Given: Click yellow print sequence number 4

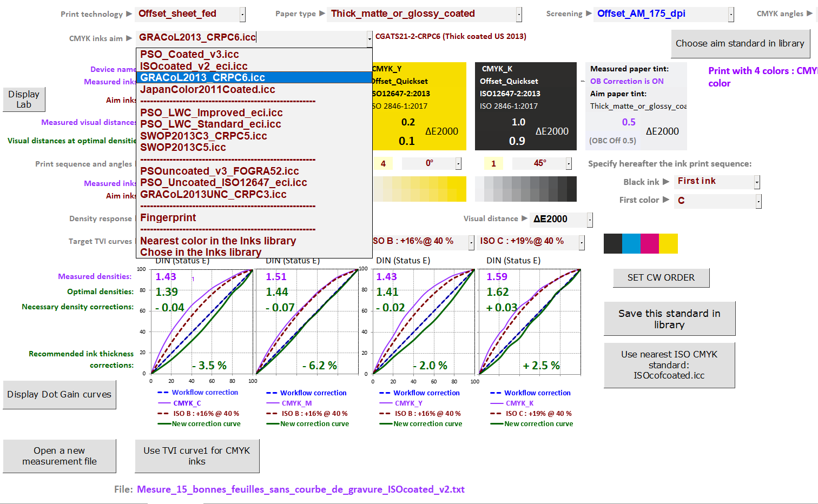Looking at the screenshot, I should 383,163.
